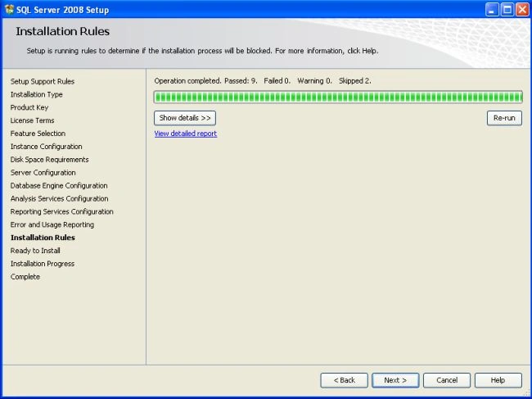This screenshot has height=399, width=532.
Task: Select Instance Configuration step
Action: pyautogui.click(x=46, y=147)
